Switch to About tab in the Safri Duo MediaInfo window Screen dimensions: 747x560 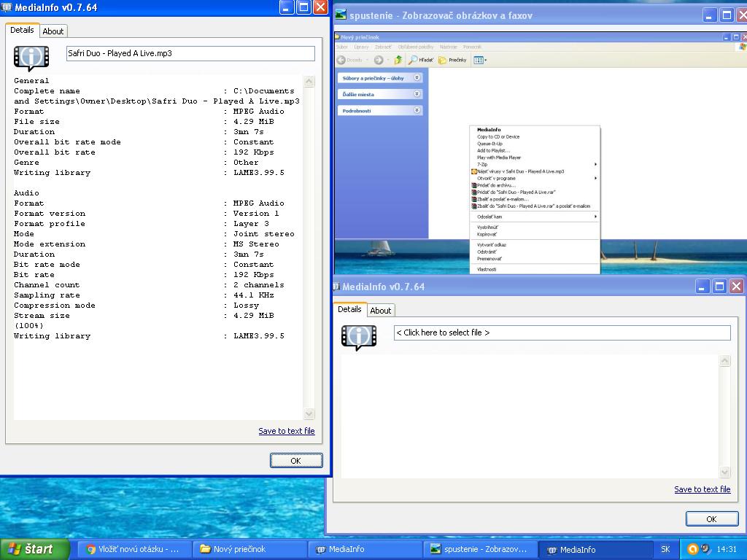click(53, 31)
